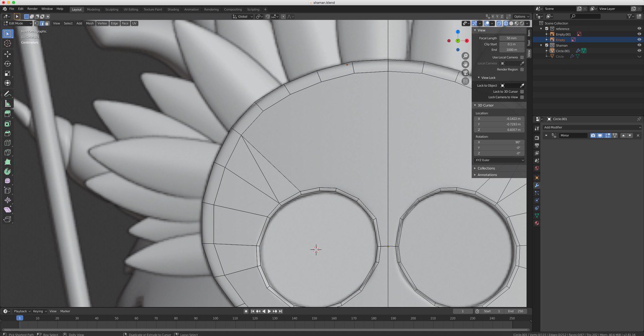
Task: Select the Extrude Region tool
Action: [8, 114]
